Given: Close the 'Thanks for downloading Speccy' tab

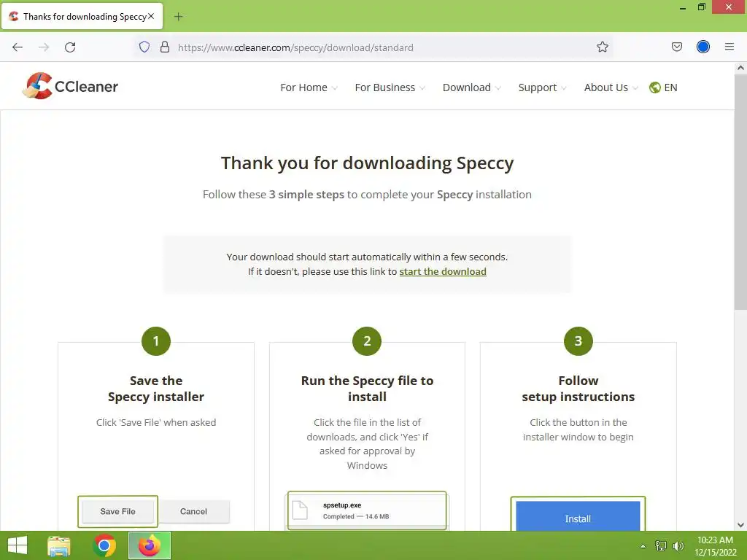Looking at the screenshot, I should click(151, 16).
